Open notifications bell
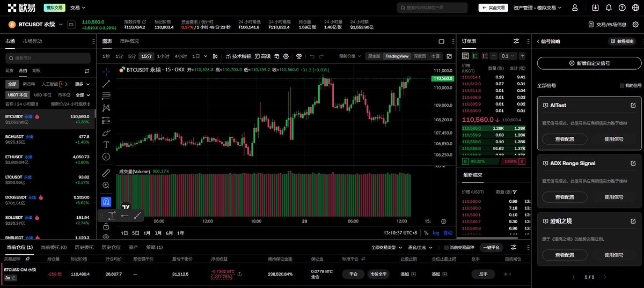The image size is (644, 288). point(609,8)
